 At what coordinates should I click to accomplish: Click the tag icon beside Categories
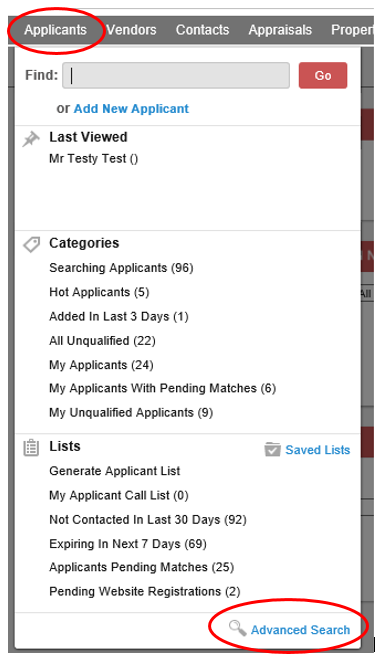31,244
